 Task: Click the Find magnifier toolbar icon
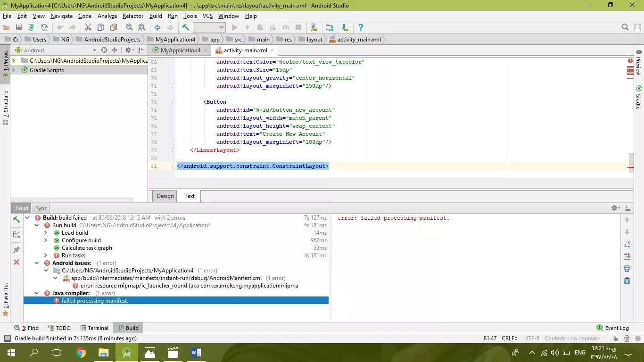coord(129,28)
